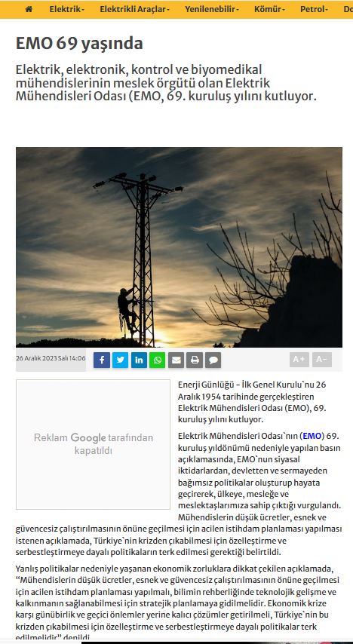Screen dimensions: 353x644
Task: Open the Kömür menu
Action: [x=269, y=9]
